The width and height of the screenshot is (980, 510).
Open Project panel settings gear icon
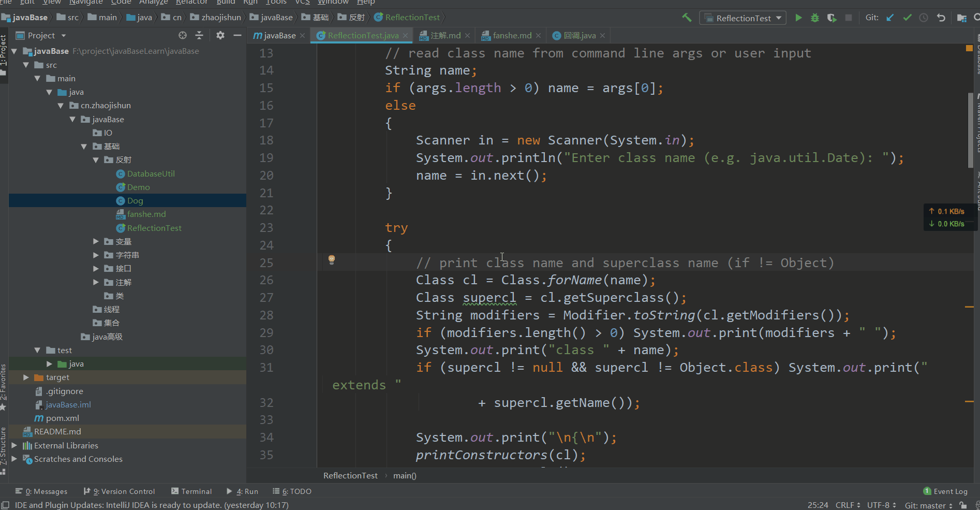220,35
